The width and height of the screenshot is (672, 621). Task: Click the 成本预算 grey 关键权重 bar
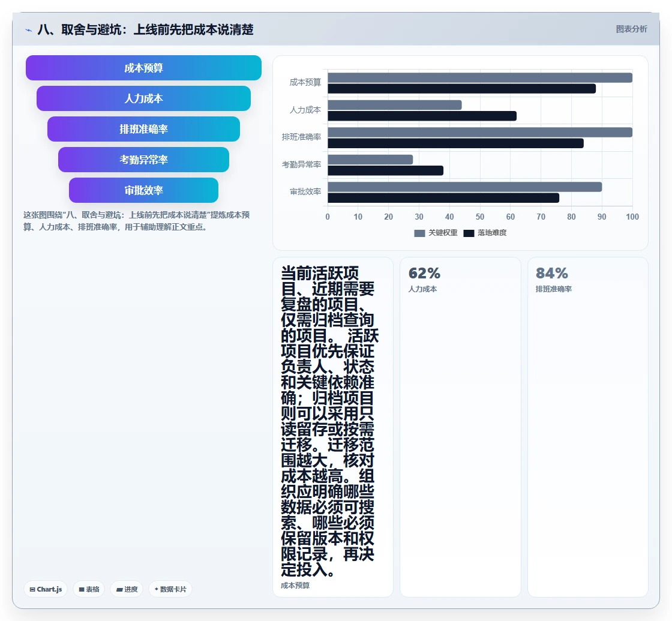[x=480, y=77]
